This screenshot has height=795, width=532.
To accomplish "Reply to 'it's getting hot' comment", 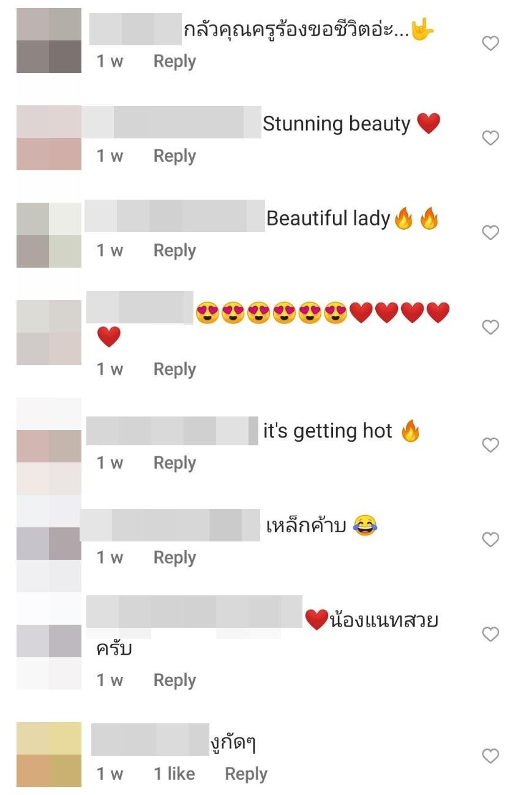I will pos(174,463).
